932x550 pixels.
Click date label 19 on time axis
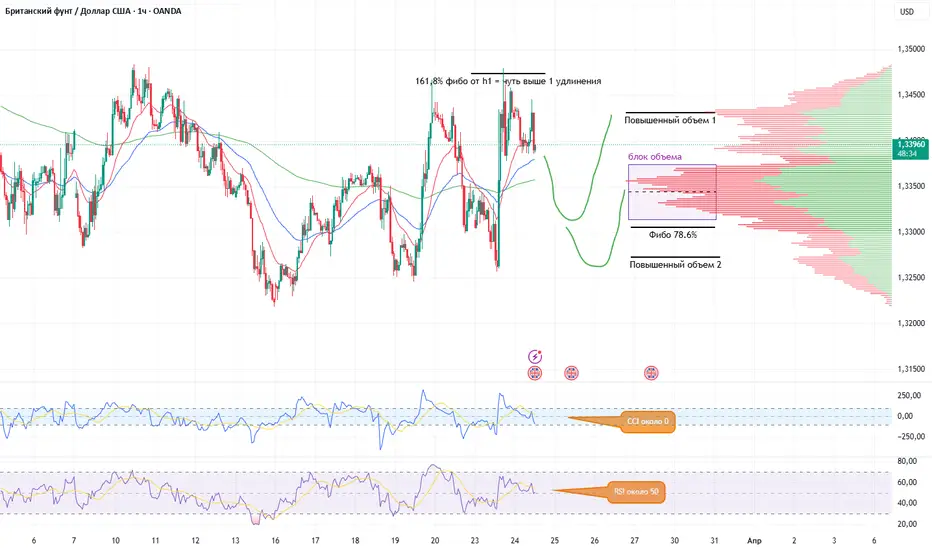[x=395, y=540]
